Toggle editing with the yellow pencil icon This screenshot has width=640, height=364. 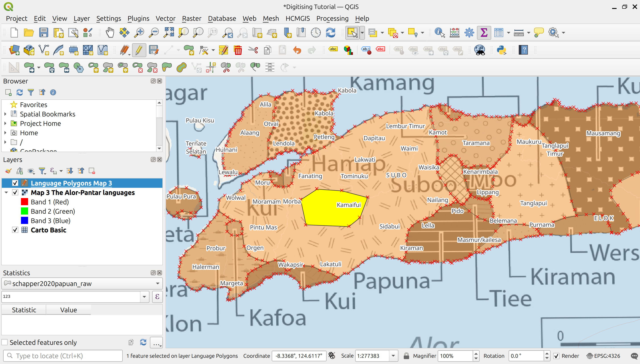139,50
